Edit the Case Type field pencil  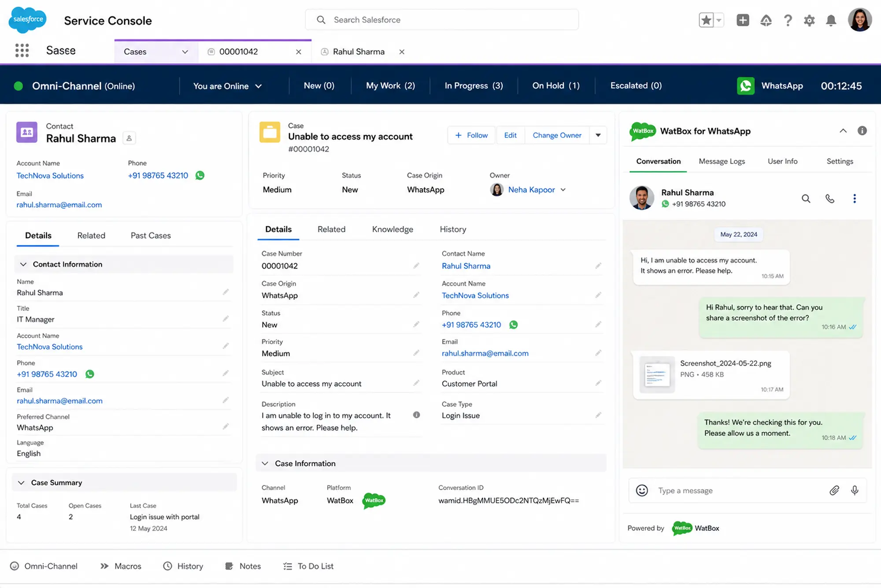[598, 415]
